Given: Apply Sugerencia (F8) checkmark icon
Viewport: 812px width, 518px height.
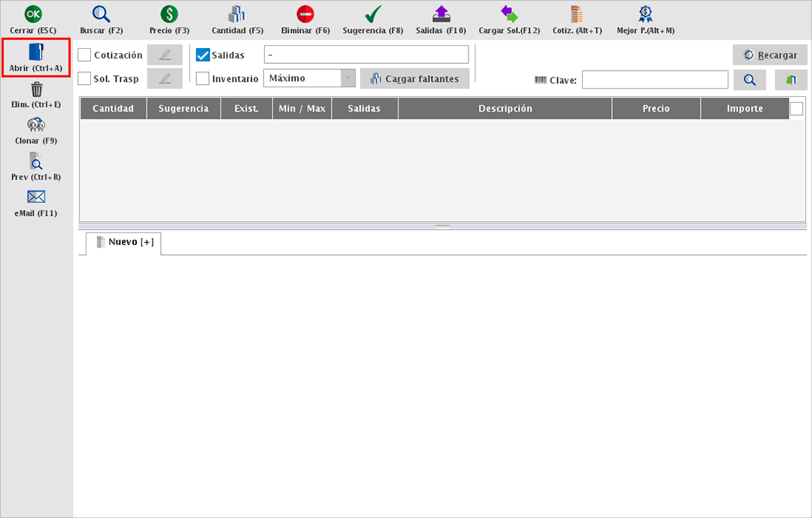Looking at the screenshot, I should [372, 14].
